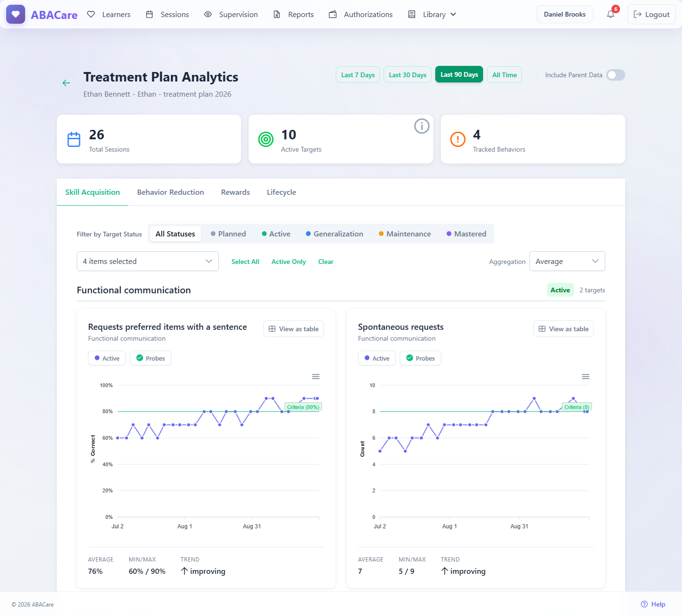This screenshot has height=616, width=682.
Task: Filter targets by Maintenance status
Action: pyautogui.click(x=405, y=234)
